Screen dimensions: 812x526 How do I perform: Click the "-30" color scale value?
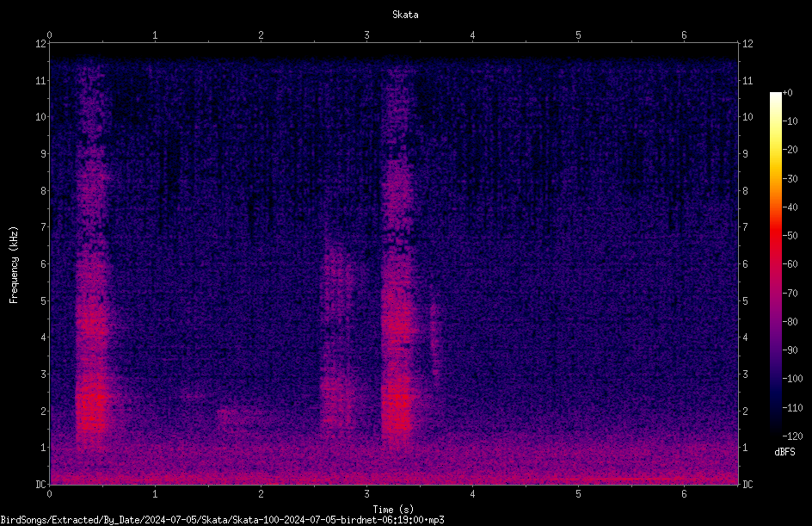790,179
